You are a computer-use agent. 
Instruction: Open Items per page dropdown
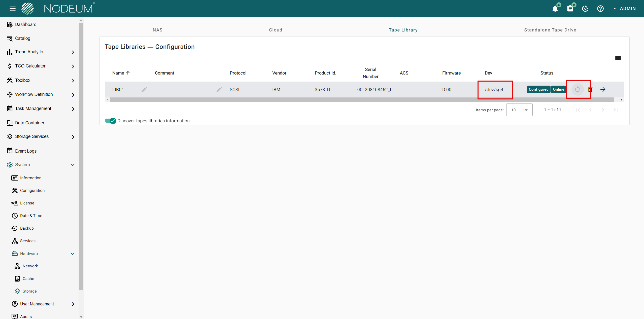pos(519,110)
